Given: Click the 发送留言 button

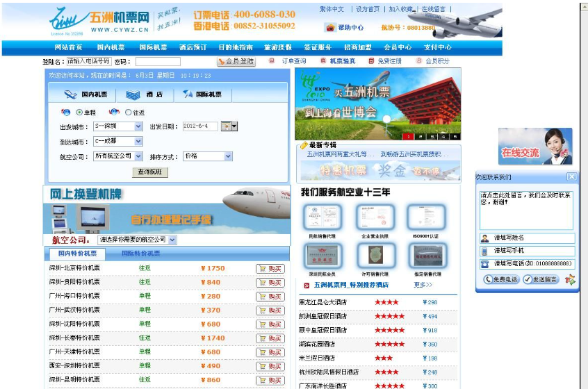Looking at the screenshot, I should pyautogui.click(x=540, y=279).
